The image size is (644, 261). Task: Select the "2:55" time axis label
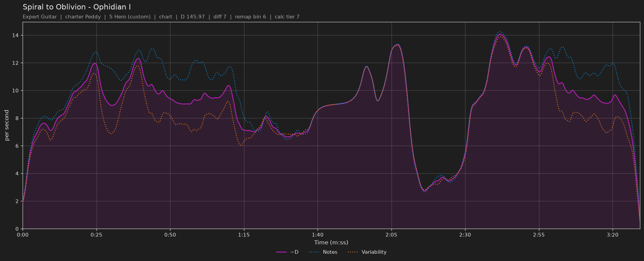(x=539, y=235)
